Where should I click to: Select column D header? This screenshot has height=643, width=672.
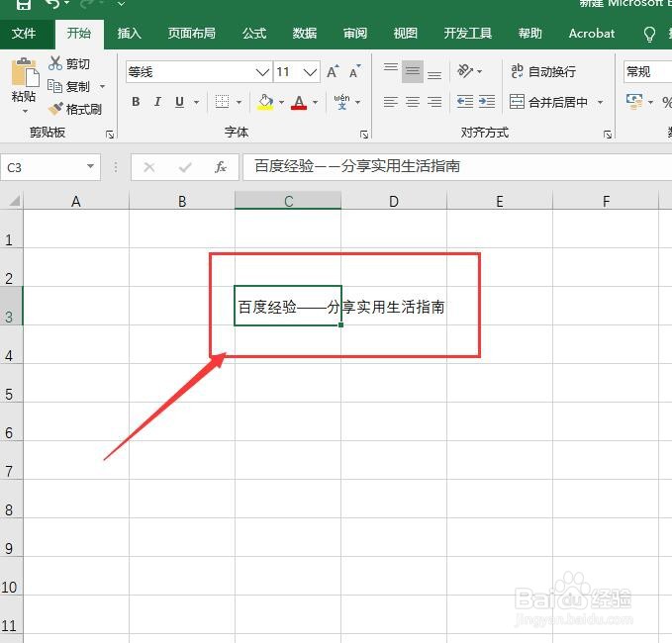point(394,201)
